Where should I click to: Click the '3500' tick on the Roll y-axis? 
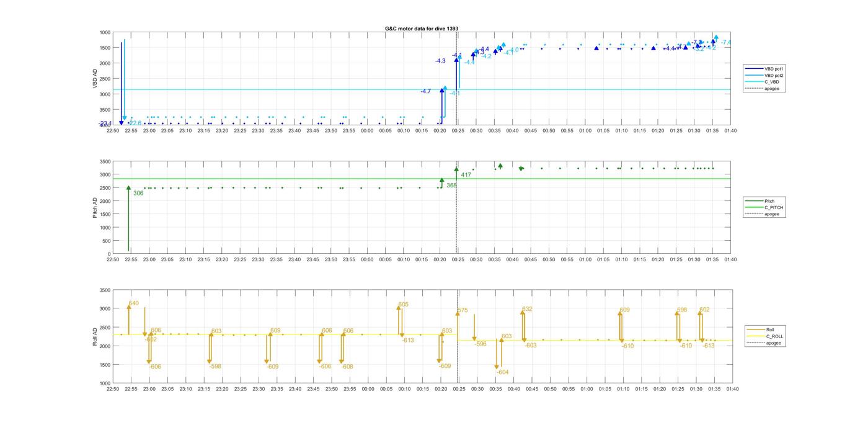point(104,290)
